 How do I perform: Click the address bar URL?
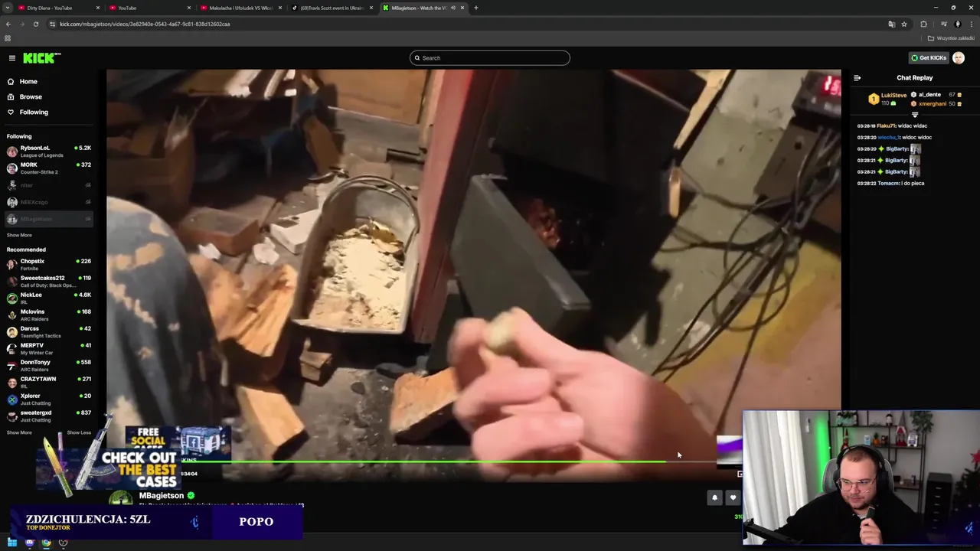pyautogui.click(x=145, y=24)
